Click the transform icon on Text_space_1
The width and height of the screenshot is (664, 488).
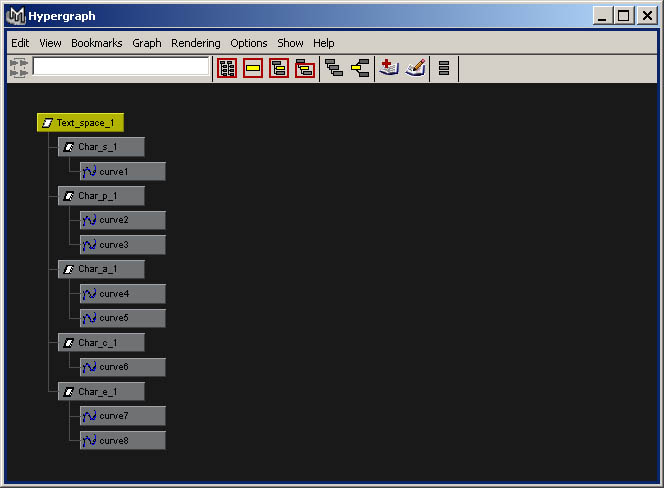pyautogui.click(x=47, y=123)
